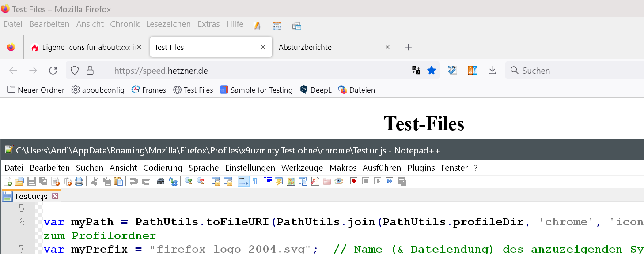Run macro multiple times icon
The image size is (644, 254).
[x=390, y=181]
